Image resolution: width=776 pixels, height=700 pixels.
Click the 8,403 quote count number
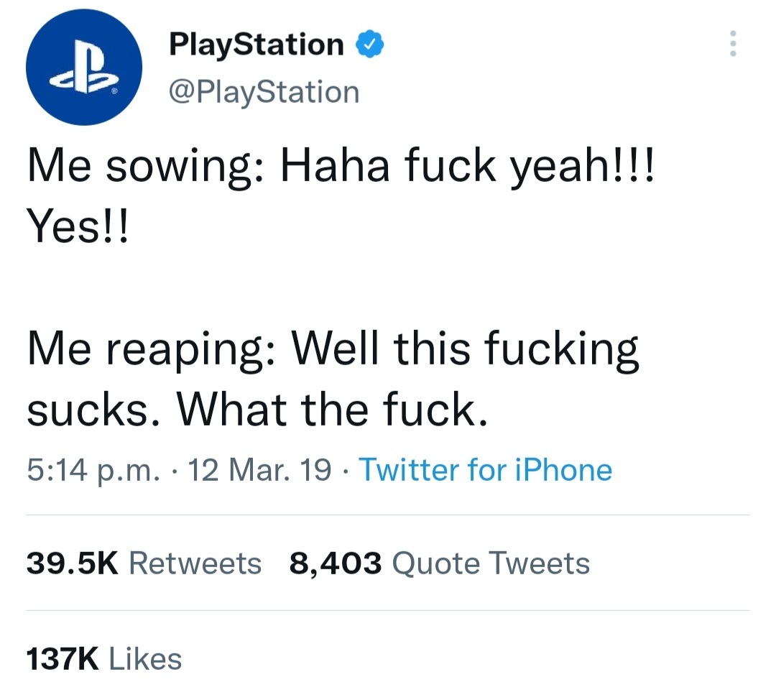336,563
